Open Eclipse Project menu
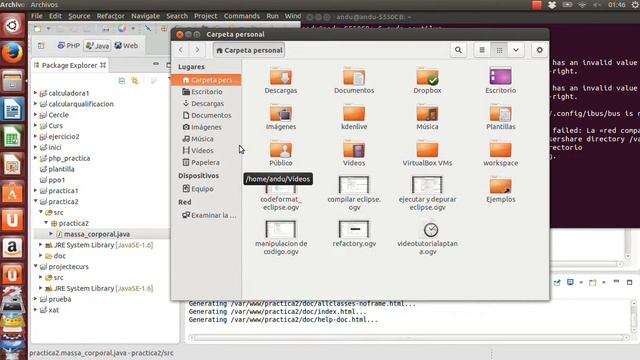640x360 pixels. click(x=206, y=16)
